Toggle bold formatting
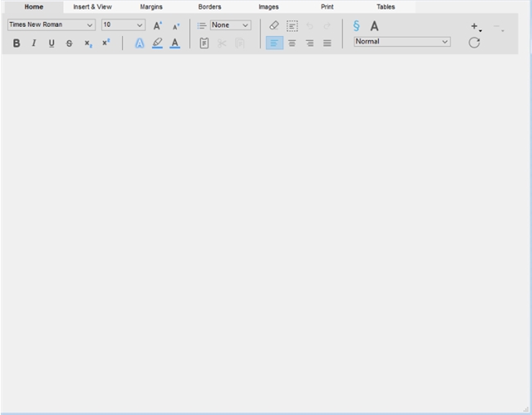Screen dimensions: 532x415 pyautogui.click(x=16, y=43)
